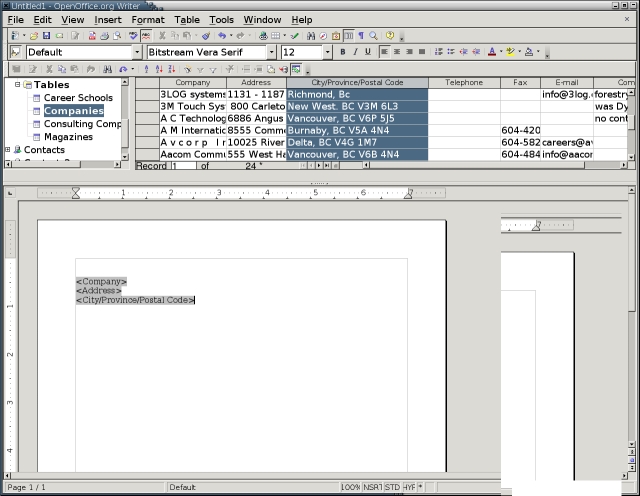The image size is (640, 496).
Task: Toggle nonprinting characters pilcrow icon
Action: click(x=360, y=35)
